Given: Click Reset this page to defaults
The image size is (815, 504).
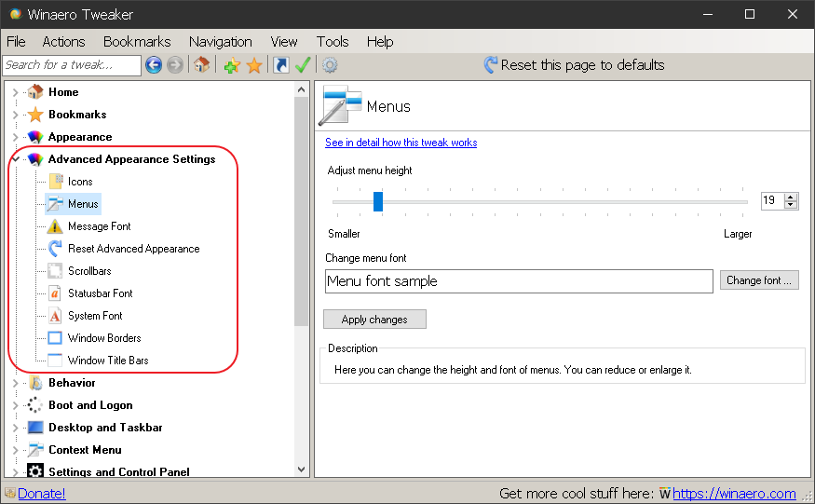Looking at the screenshot, I should coord(575,65).
